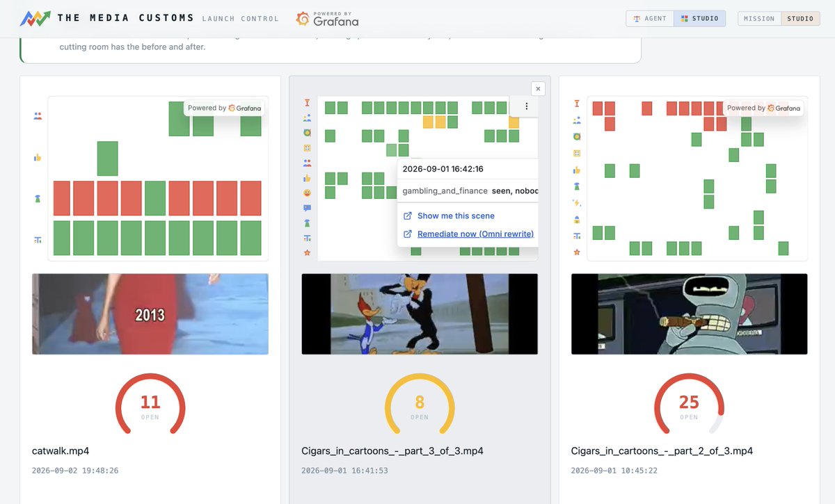This screenshot has width=835, height=504.
Task: Click timestamp 2026-09-01 16:41:53
Action: tap(344, 471)
